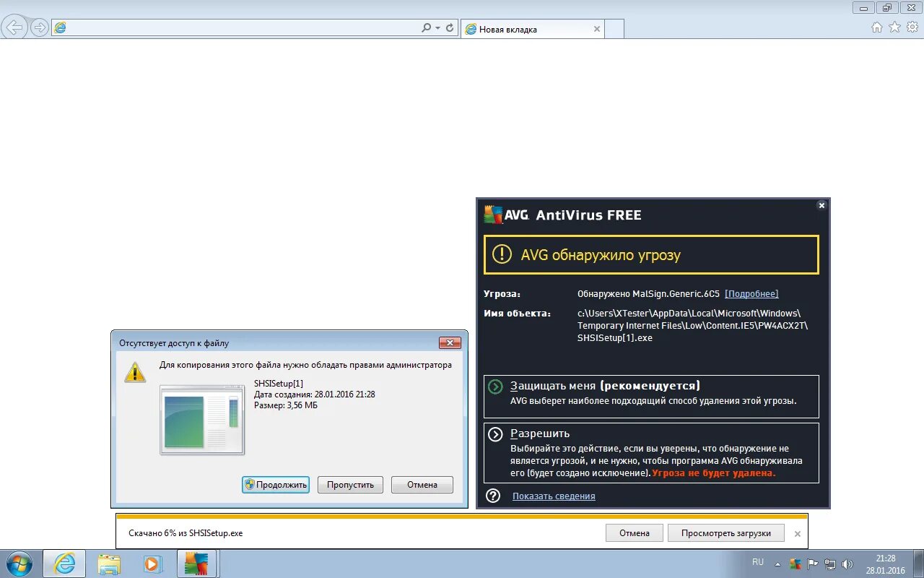Click the Internet Explorer address bar
Viewport: 924px width, 578px height.
click(x=255, y=27)
